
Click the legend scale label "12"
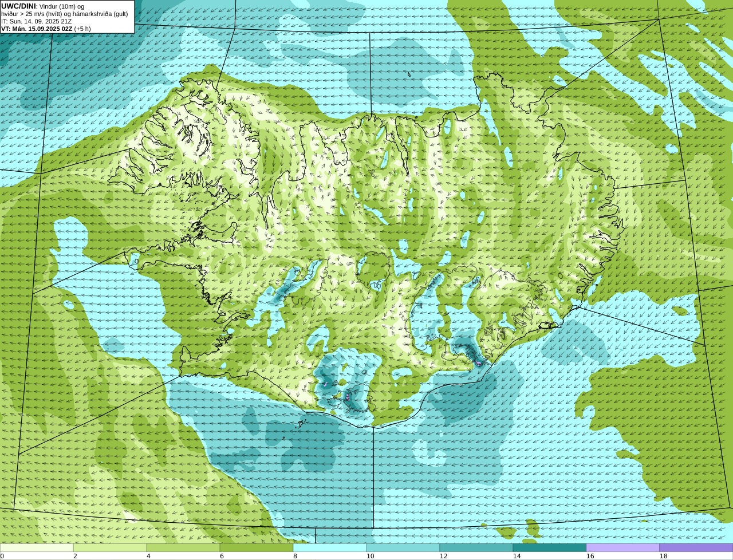point(443,556)
